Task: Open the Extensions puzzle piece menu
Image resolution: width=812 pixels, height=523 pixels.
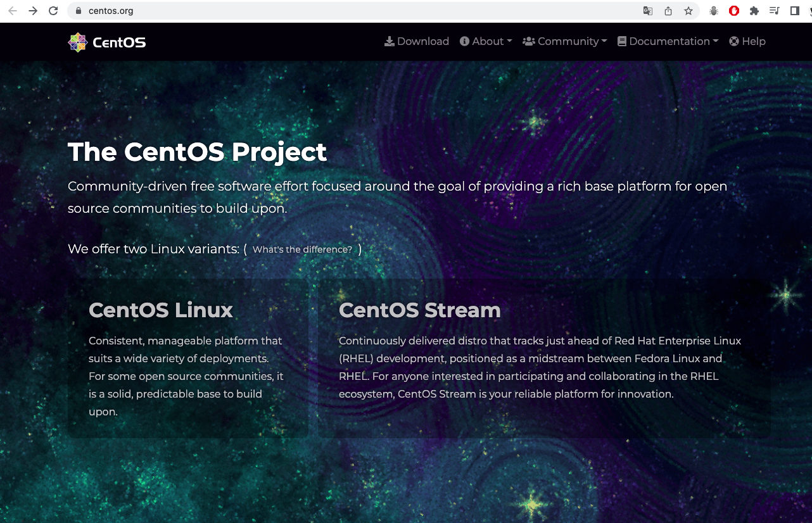Action: 754,11
